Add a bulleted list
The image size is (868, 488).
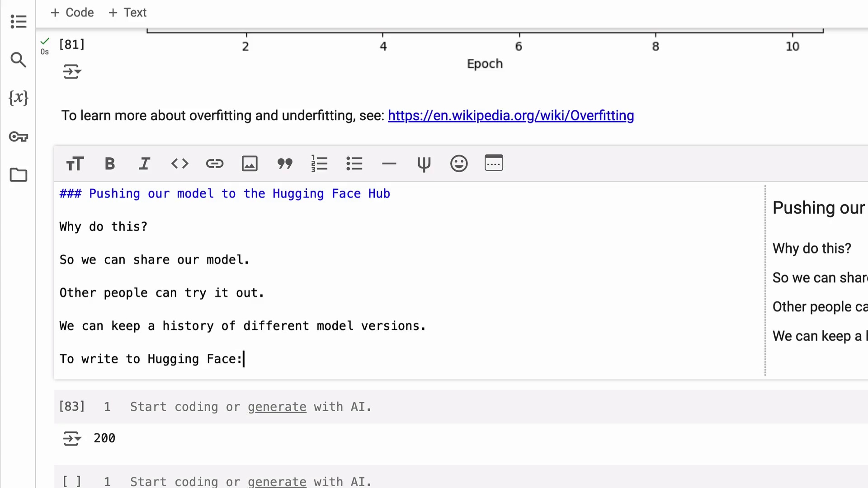[354, 164]
